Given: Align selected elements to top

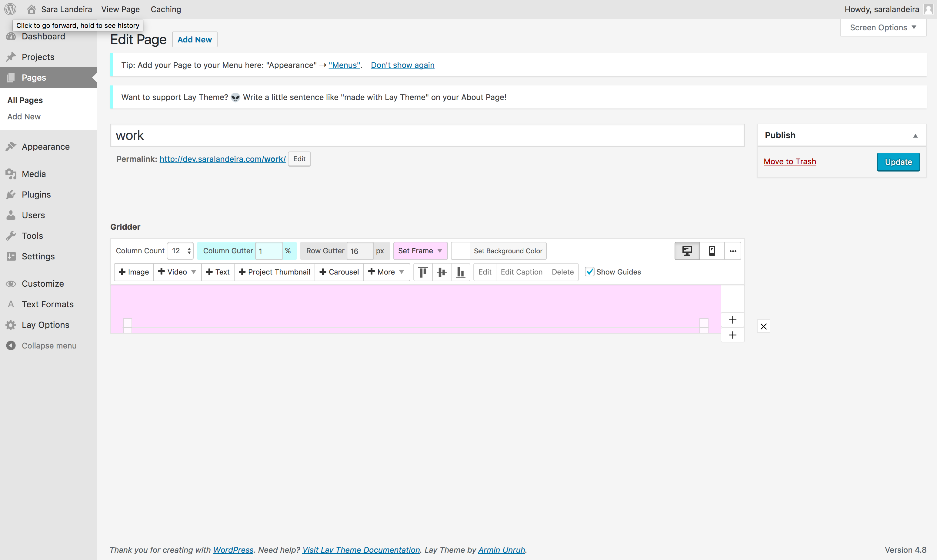Looking at the screenshot, I should (x=423, y=272).
